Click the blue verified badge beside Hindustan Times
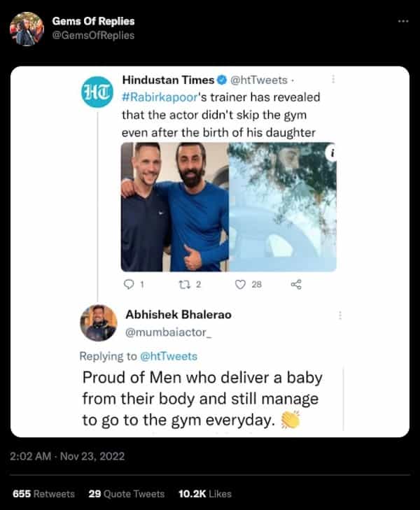Viewport: 420px width, 510px height. coord(222,82)
